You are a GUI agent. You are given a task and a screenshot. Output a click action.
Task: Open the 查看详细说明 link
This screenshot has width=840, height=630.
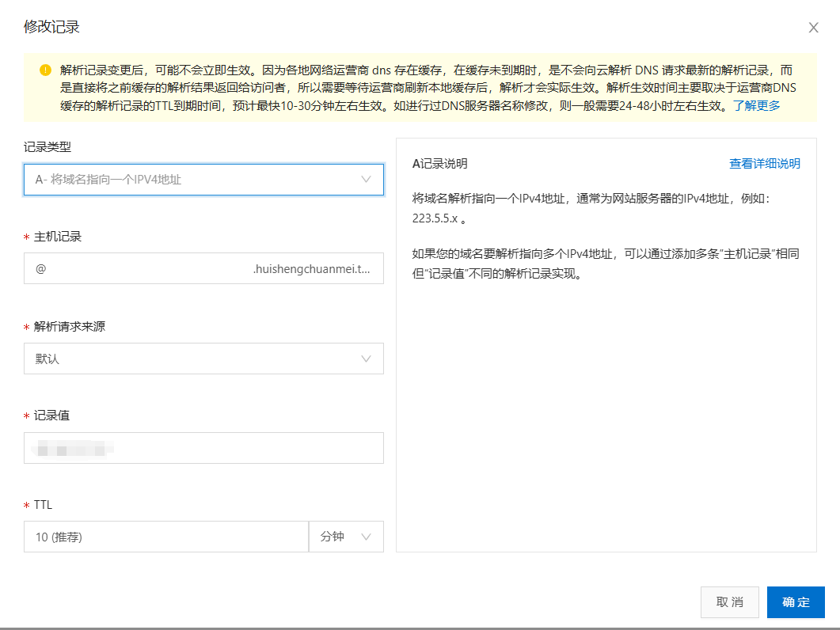click(x=764, y=164)
